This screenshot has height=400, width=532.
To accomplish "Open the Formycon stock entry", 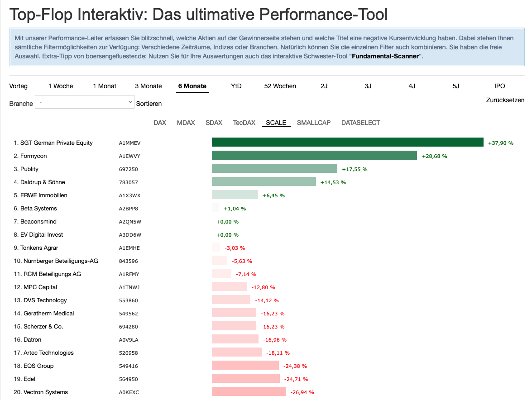I will [34, 156].
